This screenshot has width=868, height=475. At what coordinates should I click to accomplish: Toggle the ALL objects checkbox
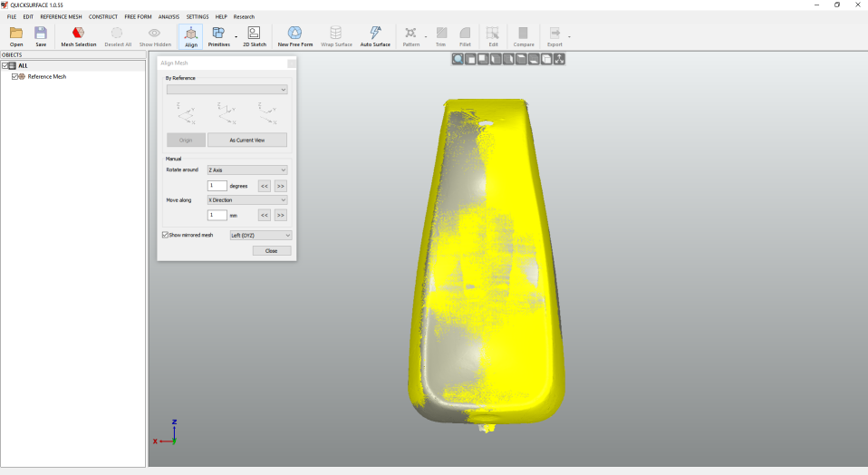coord(5,66)
